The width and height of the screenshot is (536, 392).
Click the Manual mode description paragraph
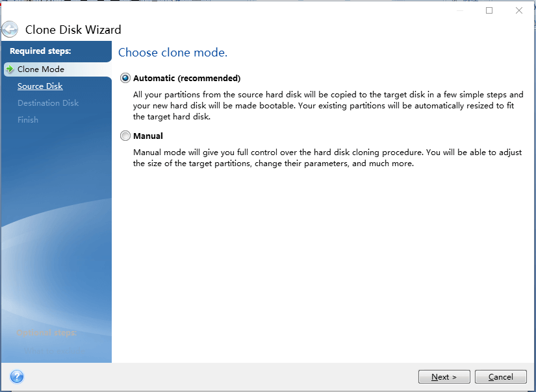tap(327, 158)
